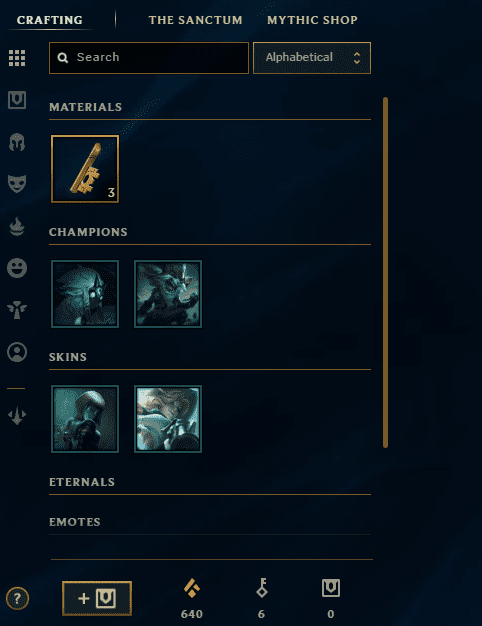Click the sort dropdown arrows
482x626 pixels.
tap(357, 58)
